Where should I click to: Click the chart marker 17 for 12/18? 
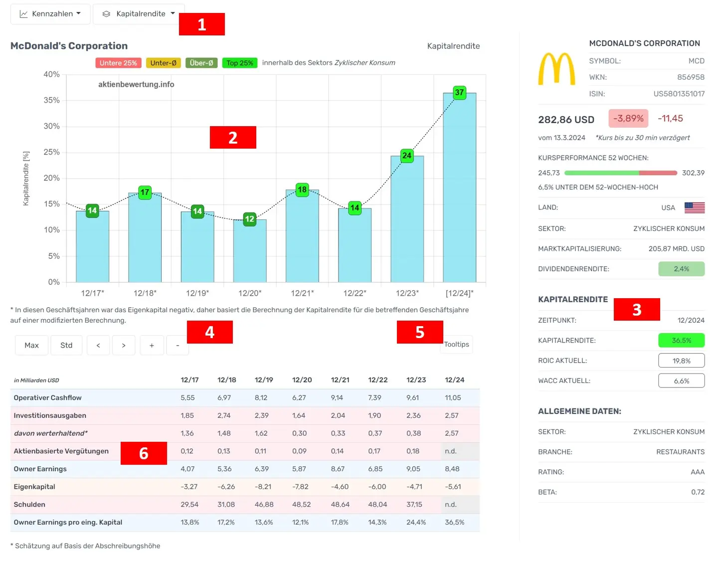145,192
